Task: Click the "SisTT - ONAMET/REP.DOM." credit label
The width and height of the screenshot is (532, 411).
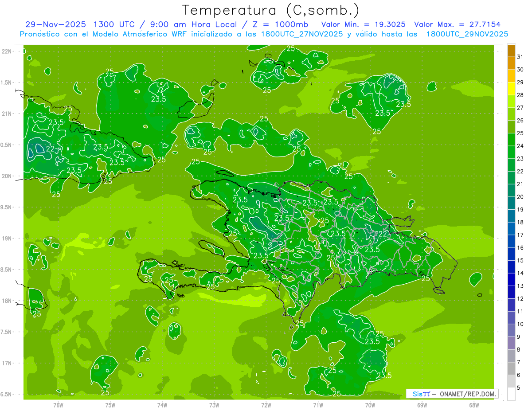Action: point(452,394)
